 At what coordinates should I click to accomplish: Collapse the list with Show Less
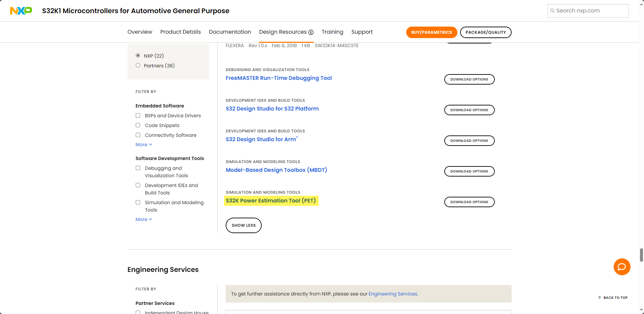click(244, 225)
